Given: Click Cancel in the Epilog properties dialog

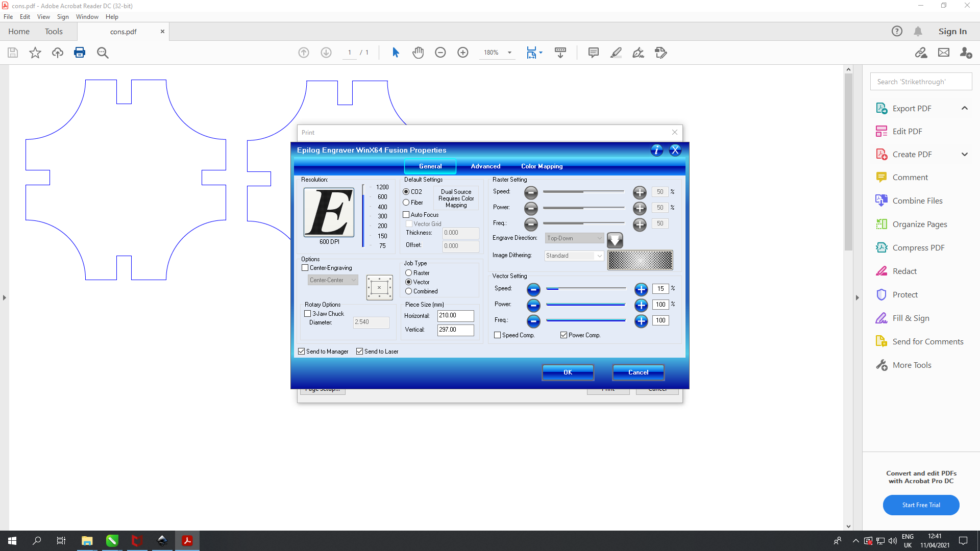Looking at the screenshot, I should 638,372.
